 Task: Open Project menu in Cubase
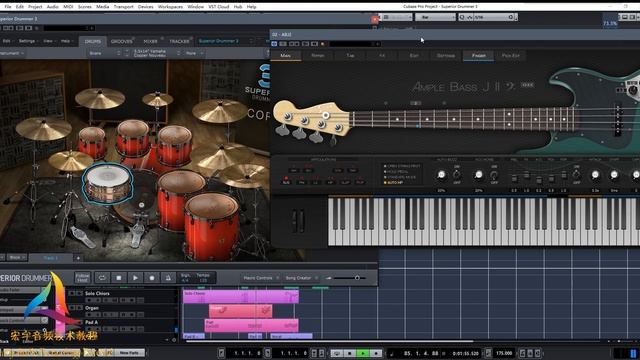[x=35, y=7]
